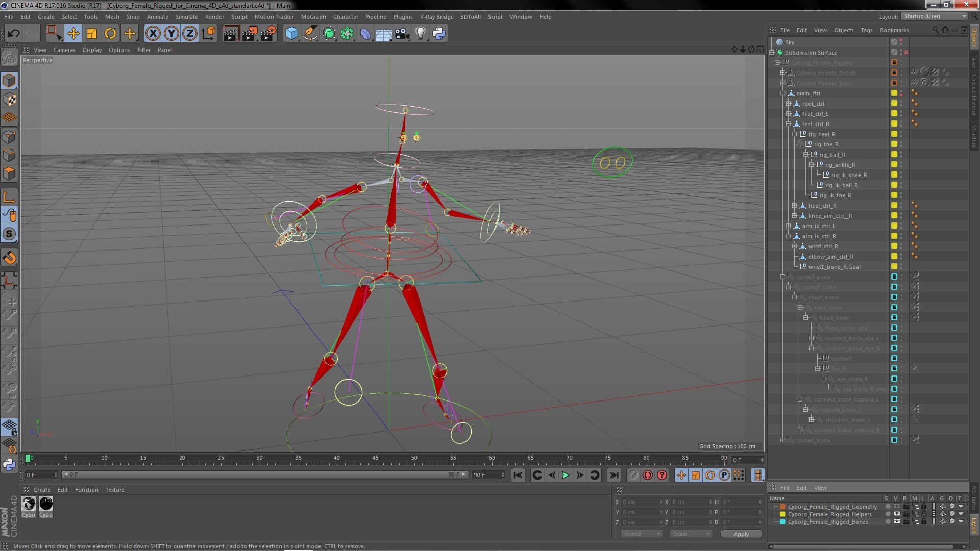The height and width of the screenshot is (551, 980).
Task: Go to start of timeline
Action: pyautogui.click(x=518, y=475)
